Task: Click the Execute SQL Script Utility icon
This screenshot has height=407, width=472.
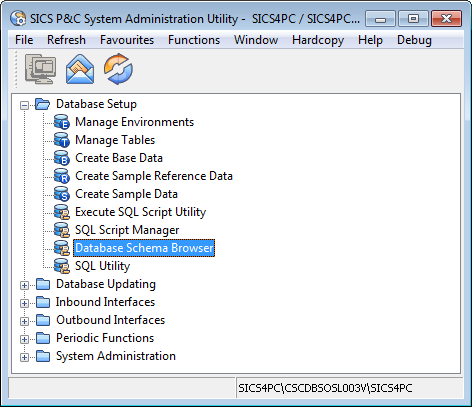Action: tap(62, 212)
